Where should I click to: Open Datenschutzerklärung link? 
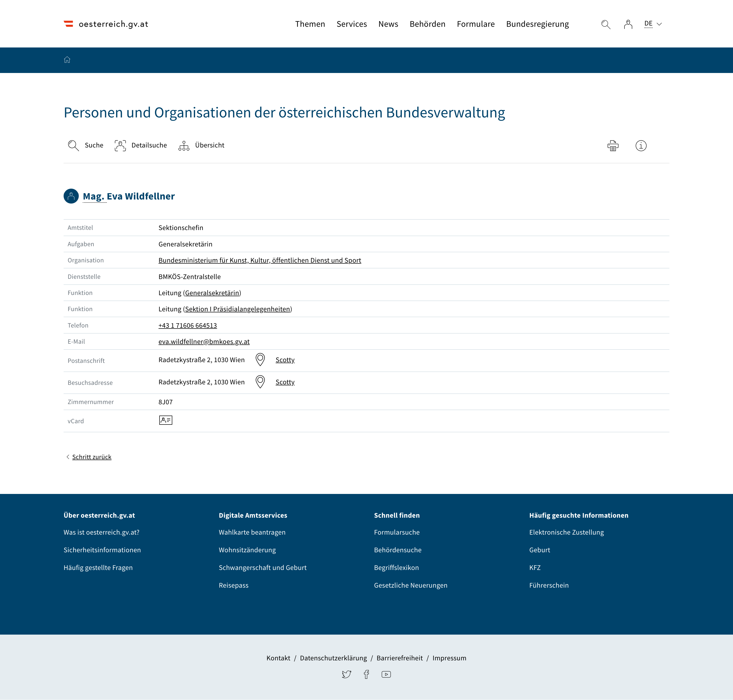(x=333, y=658)
